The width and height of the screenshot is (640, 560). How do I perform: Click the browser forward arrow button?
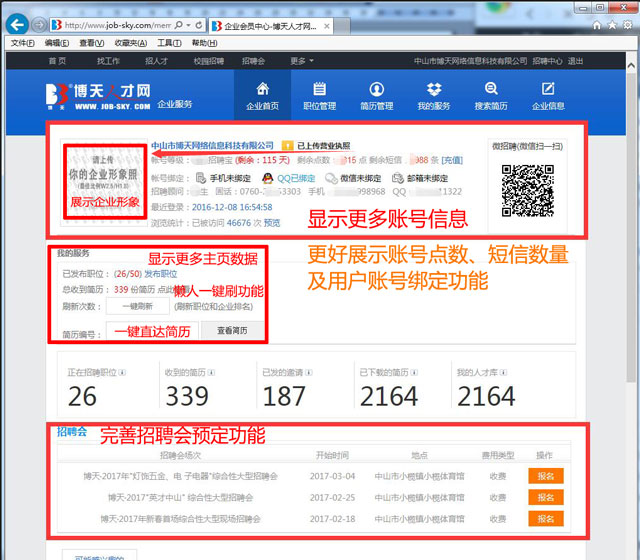39,25
